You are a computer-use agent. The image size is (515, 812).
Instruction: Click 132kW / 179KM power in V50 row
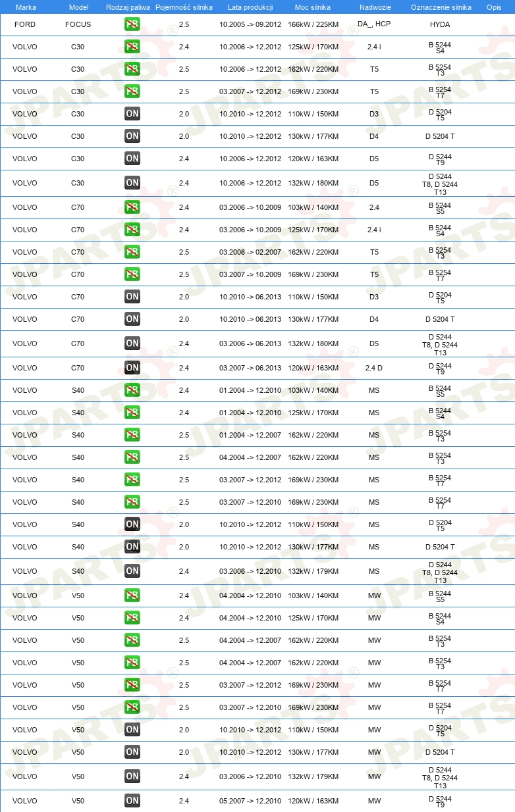313,776
